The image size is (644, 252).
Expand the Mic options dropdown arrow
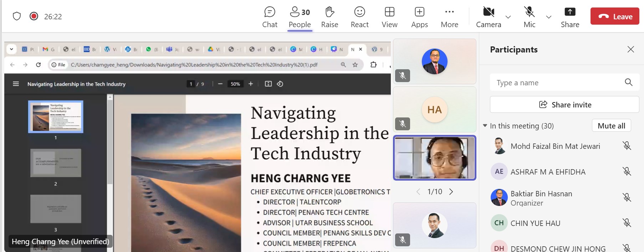(549, 17)
